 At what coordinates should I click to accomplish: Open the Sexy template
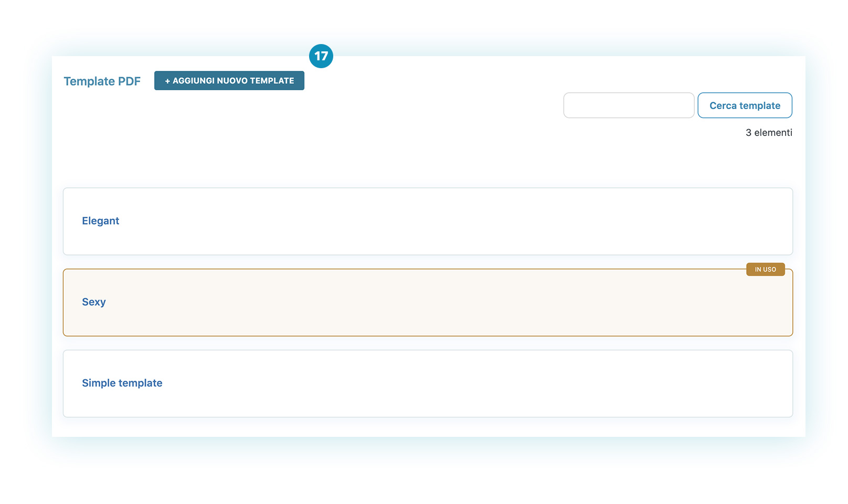(x=94, y=302)
